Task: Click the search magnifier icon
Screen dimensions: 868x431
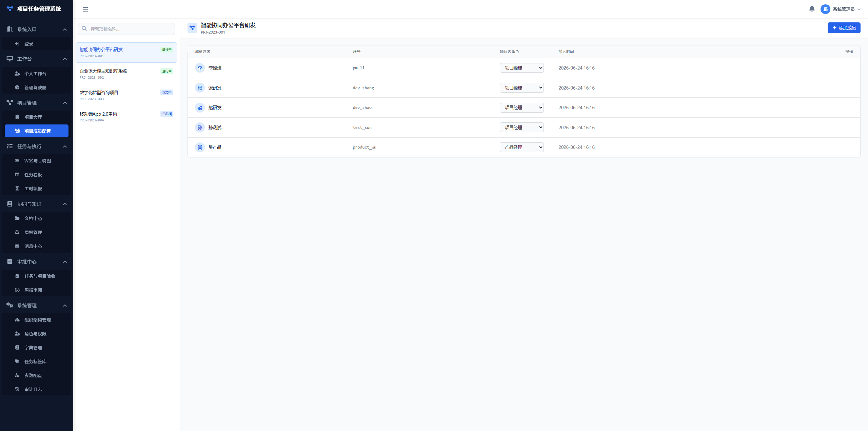Action: (84, 29)
